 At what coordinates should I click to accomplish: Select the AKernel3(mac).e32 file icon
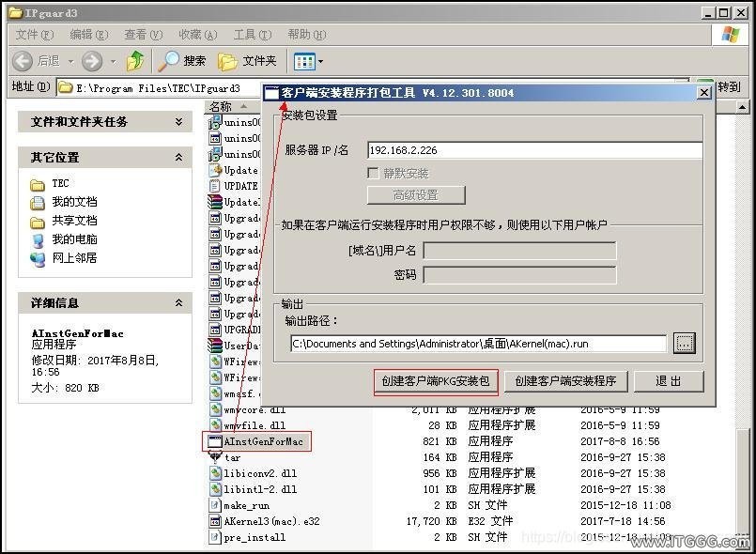pos(215,521)
